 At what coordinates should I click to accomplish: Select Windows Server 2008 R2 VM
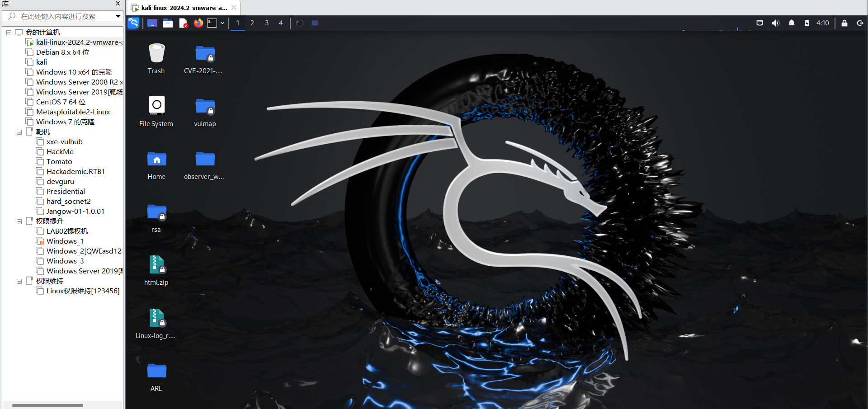click(x=79, y=82)
